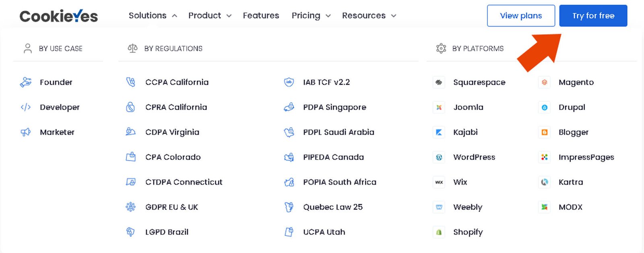
Task: Open the Shopify platform link
Action: pos(468,232)
